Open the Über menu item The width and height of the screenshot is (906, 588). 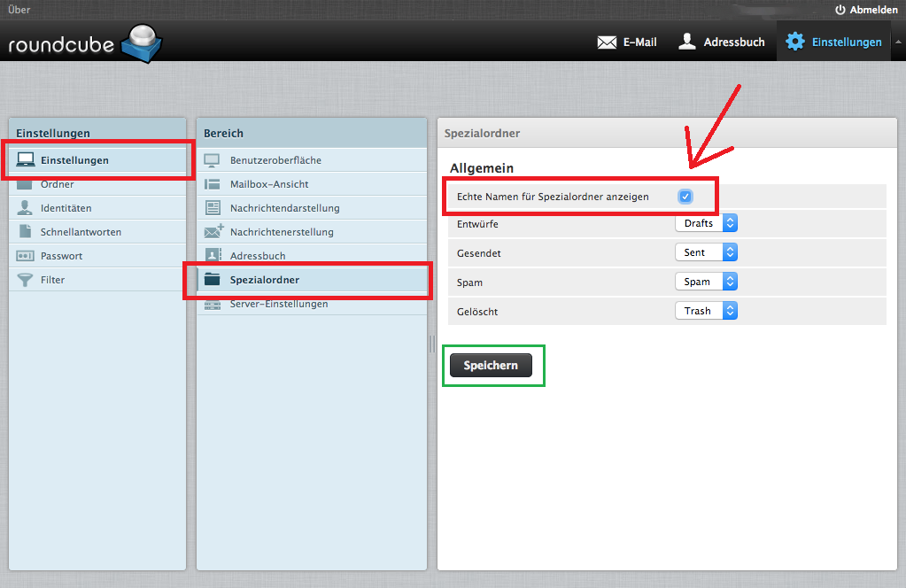click(x=19, y=10)
